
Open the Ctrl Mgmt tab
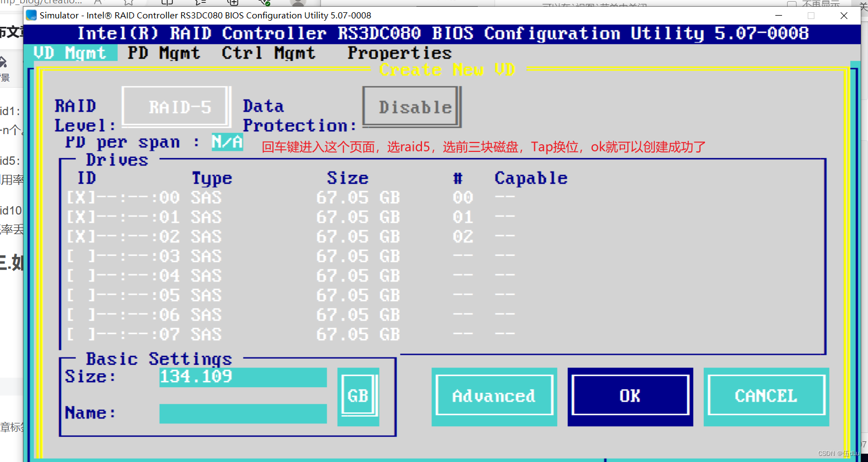click(x=268, y=53)
